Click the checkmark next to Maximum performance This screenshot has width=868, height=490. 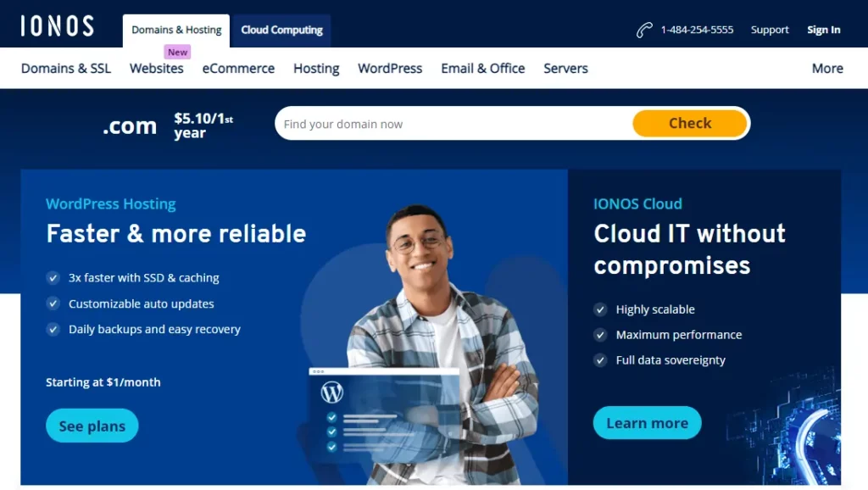tap(601, 335)
